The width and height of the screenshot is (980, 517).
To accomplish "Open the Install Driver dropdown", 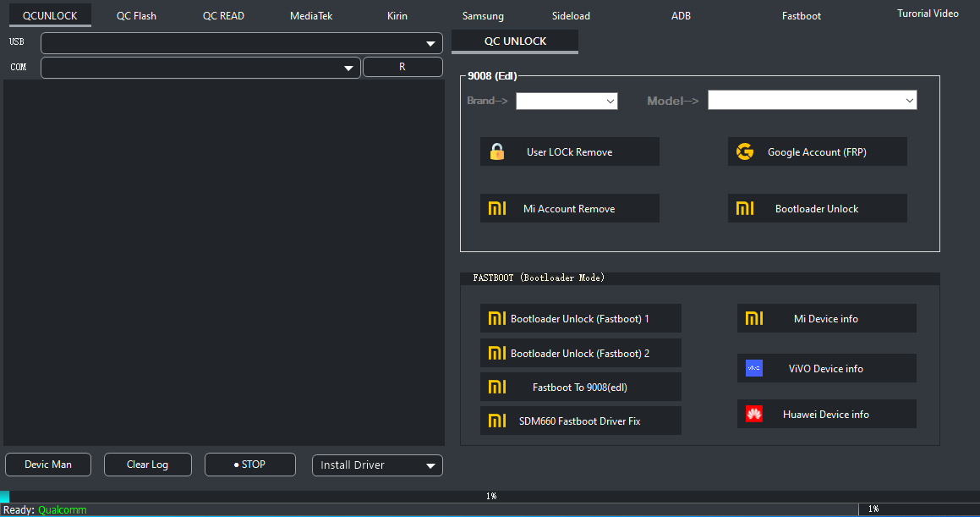I will (377, 465).
